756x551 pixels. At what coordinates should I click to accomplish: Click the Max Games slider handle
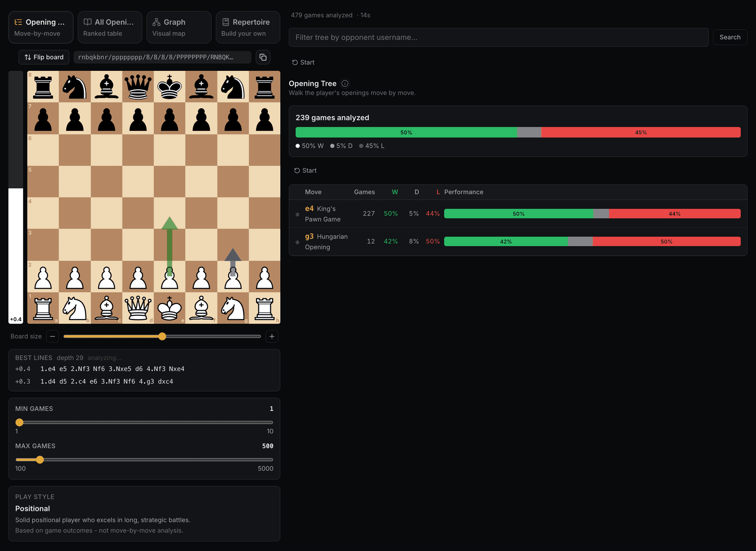click(x=40, y=459)
